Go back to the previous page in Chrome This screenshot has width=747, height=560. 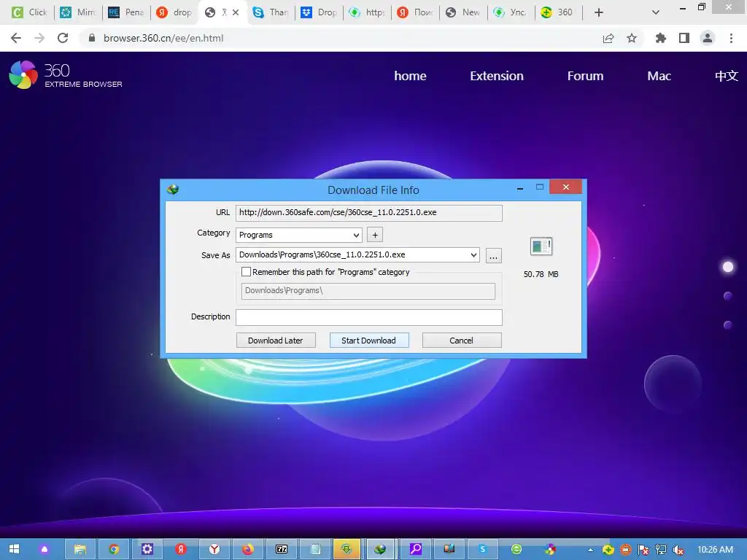(16, 38)
